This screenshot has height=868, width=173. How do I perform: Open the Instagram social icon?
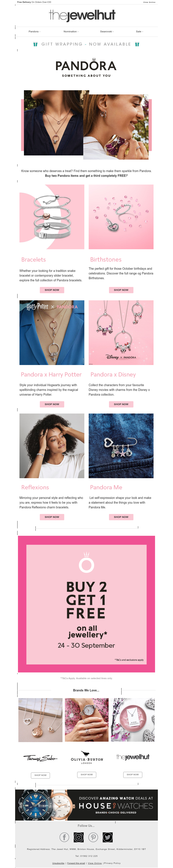79,837
